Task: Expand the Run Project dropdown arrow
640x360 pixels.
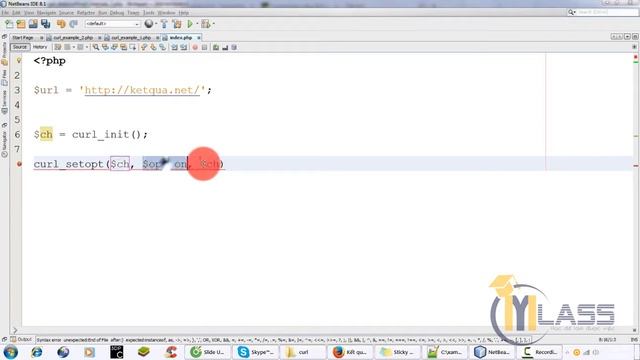Action: pos(197,24)
